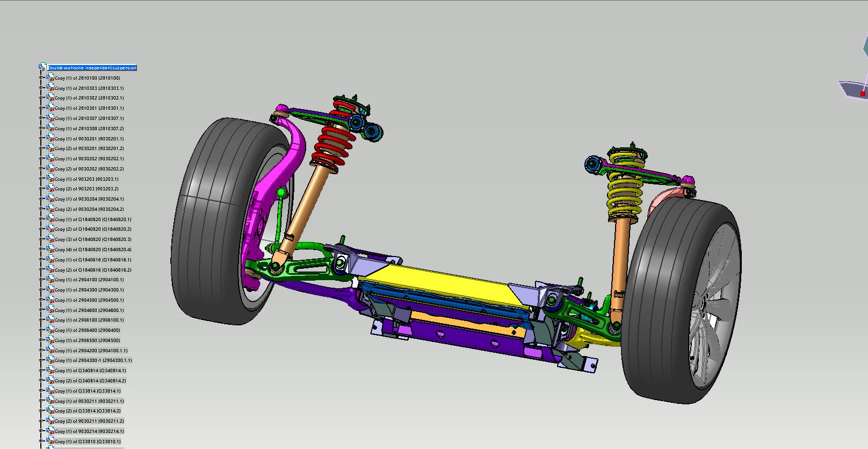The image size is (868, 449).
Task: Select the Double wishbone independent suspension root node
Action: (x=92, y=68)
